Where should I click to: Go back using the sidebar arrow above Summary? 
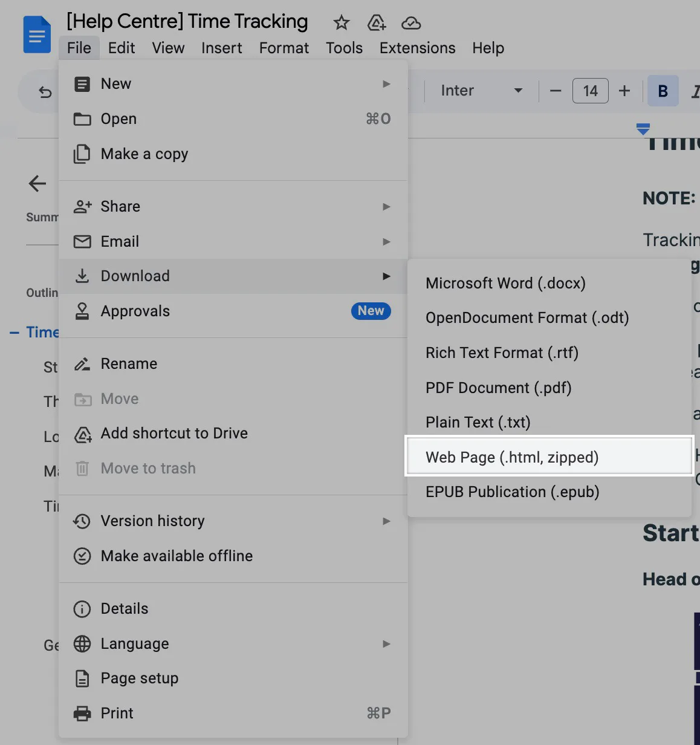(37, 184)
